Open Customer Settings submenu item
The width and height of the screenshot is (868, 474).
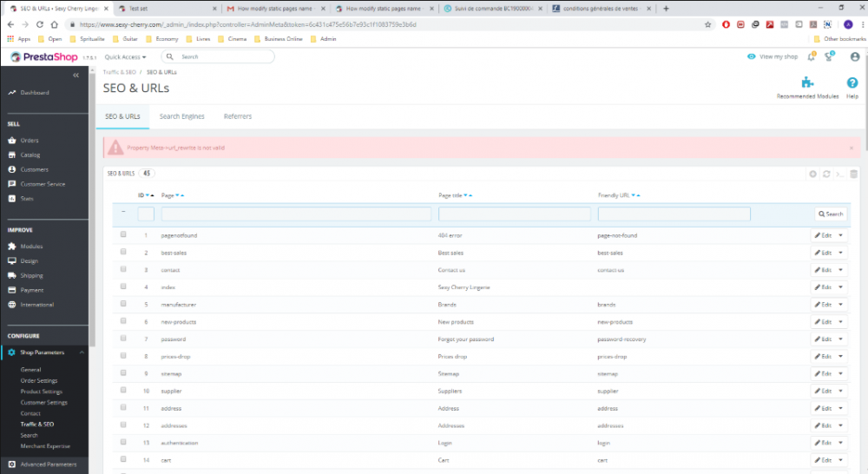tap(43, 403)
